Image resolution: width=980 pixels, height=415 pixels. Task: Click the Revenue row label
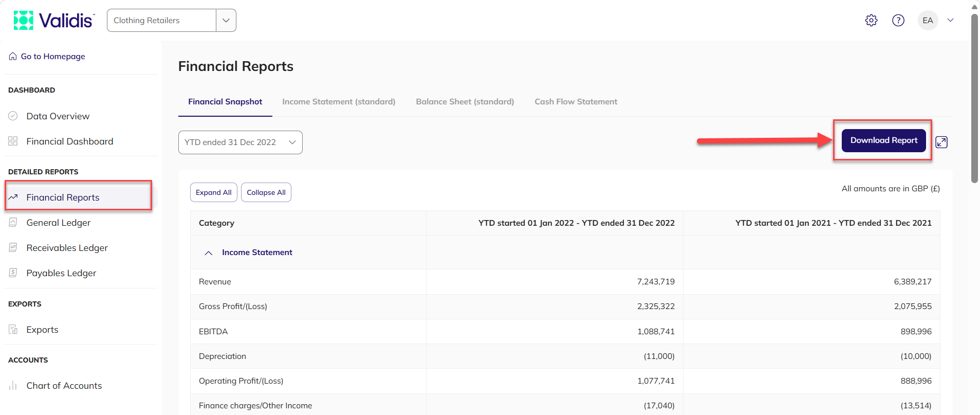215,282
